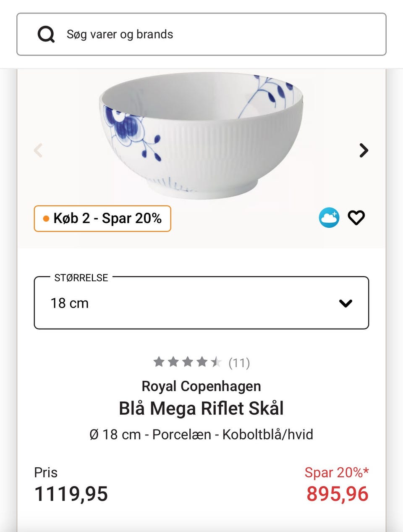Click the bowl product image
Image resolution: width=403 pixels, height=532 pixels.
[x=201, y=134]
